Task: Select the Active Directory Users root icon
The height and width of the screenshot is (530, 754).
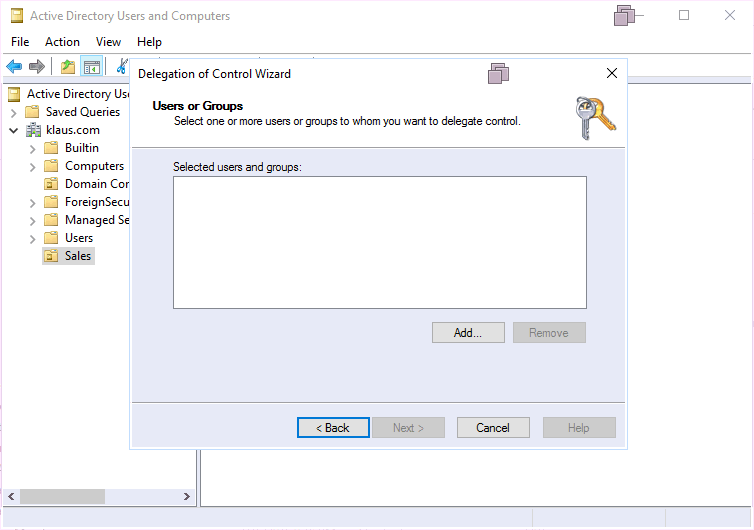Action: (x=14, y=94)
